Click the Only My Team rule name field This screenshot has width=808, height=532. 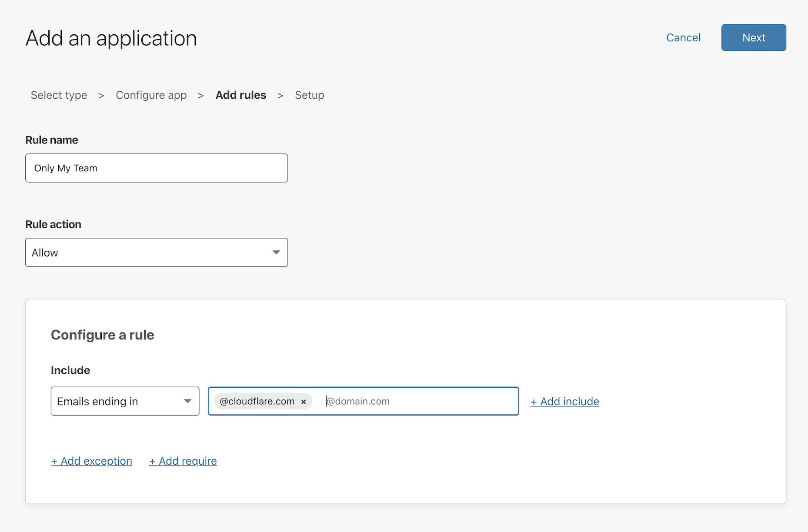(x=157, y=168)
